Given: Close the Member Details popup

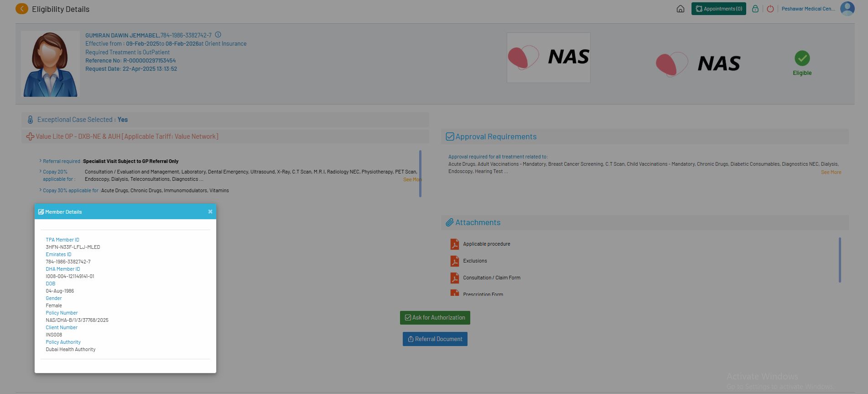Looking at the screenshot, I should [210, 212].
